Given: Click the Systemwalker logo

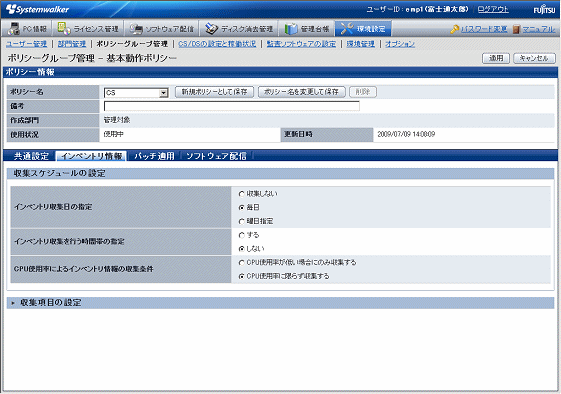Looking at the screenshot, I should (37, 9).
